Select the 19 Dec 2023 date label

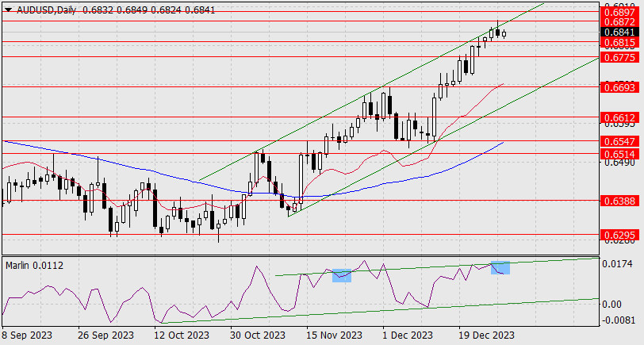click(x=486, y=335)
